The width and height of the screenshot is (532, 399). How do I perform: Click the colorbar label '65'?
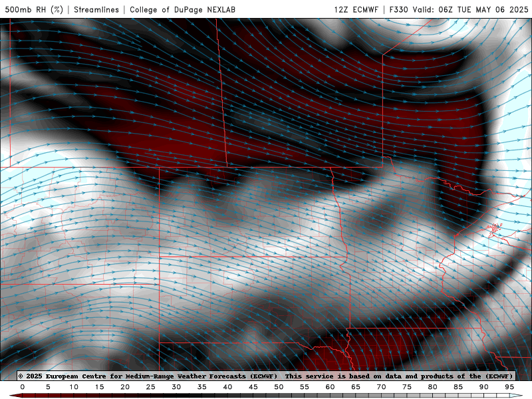(356, 387)
